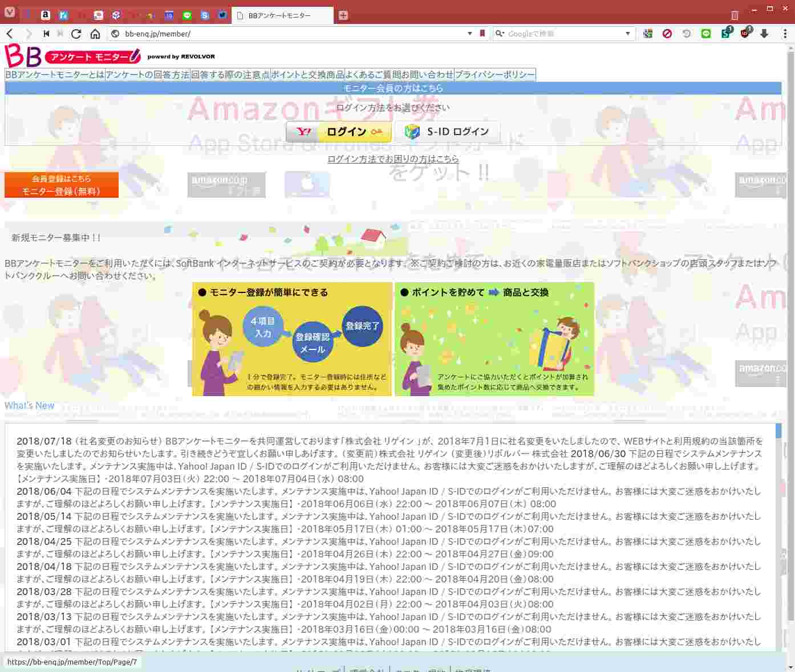
Task: Click the 2018/06/04 news entry date
Action: pyautogui.click(x=44, y=491)
